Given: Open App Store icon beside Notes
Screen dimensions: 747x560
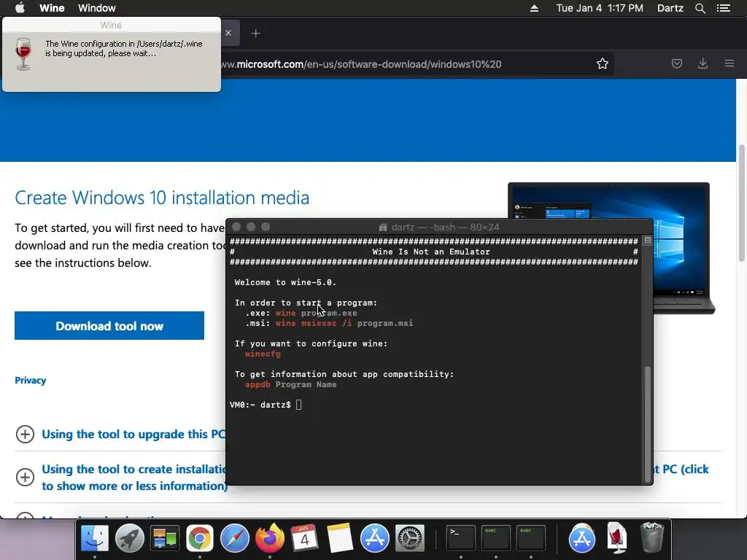Looking at the screenshot, I should 374,538.
